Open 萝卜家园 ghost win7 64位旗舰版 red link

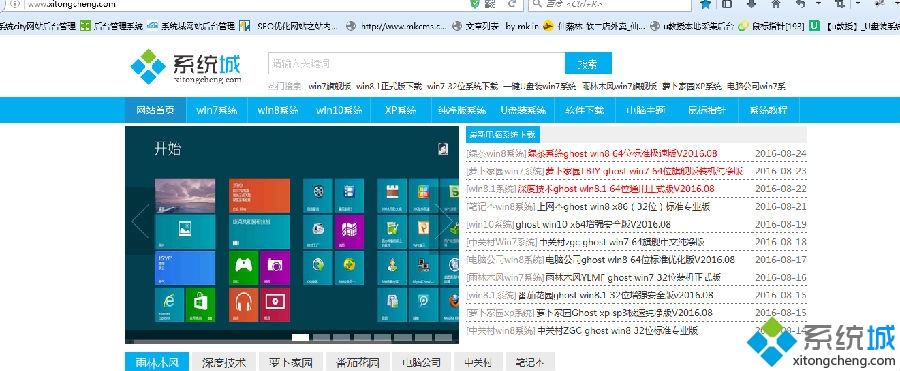coord(644,171)
